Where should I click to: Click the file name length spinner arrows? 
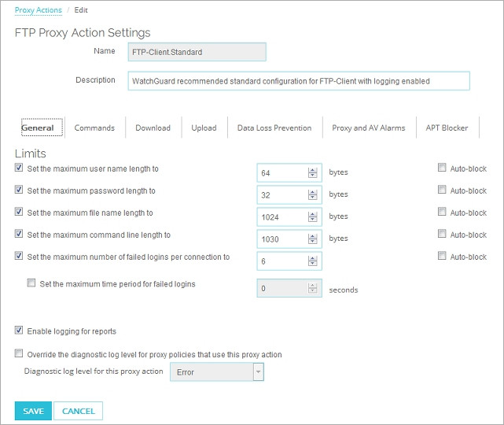click(312, 217)
